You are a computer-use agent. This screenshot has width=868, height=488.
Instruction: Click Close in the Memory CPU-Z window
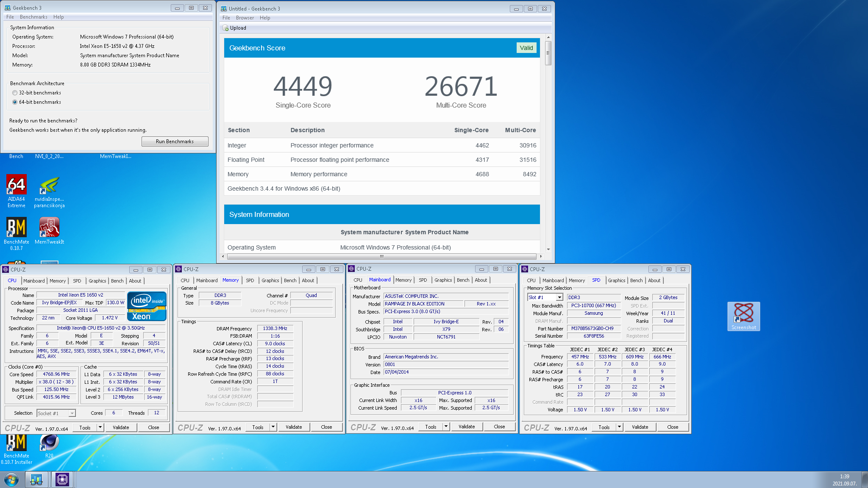(x=326, y=427)
